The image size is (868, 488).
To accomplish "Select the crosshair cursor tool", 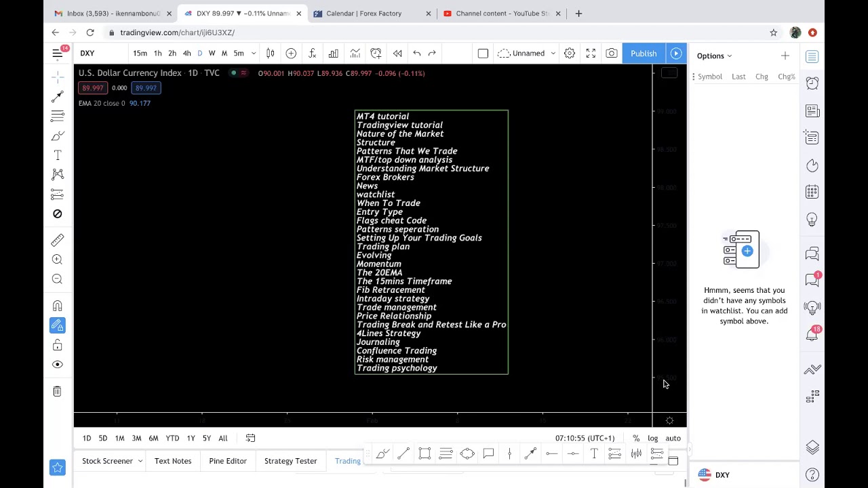I will point(58,77).
